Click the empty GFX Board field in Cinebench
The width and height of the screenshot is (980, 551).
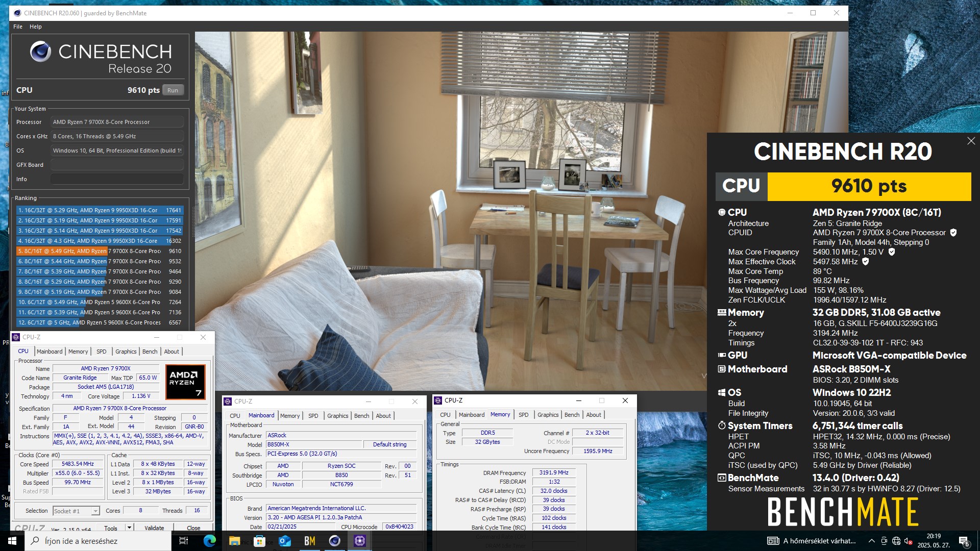(117, 165)
